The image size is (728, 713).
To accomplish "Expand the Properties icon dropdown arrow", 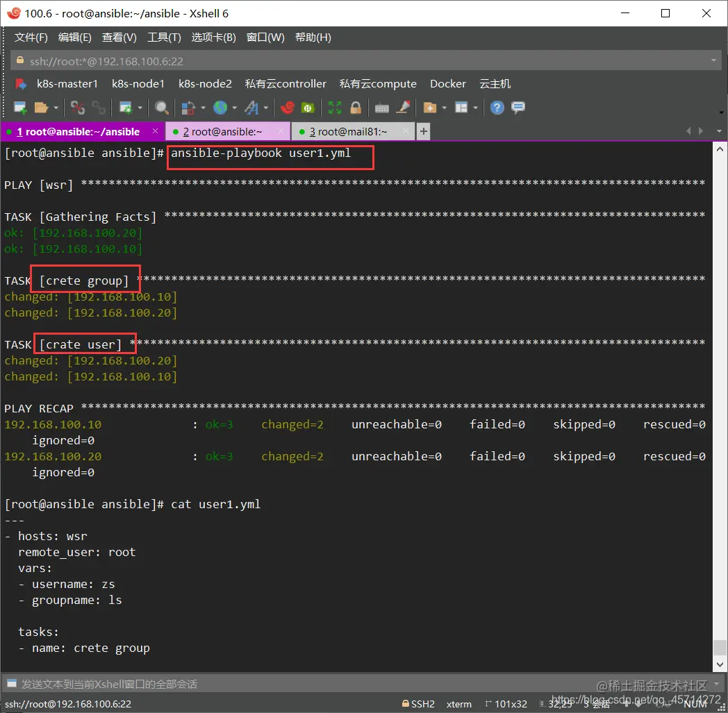I will [140, 108].
